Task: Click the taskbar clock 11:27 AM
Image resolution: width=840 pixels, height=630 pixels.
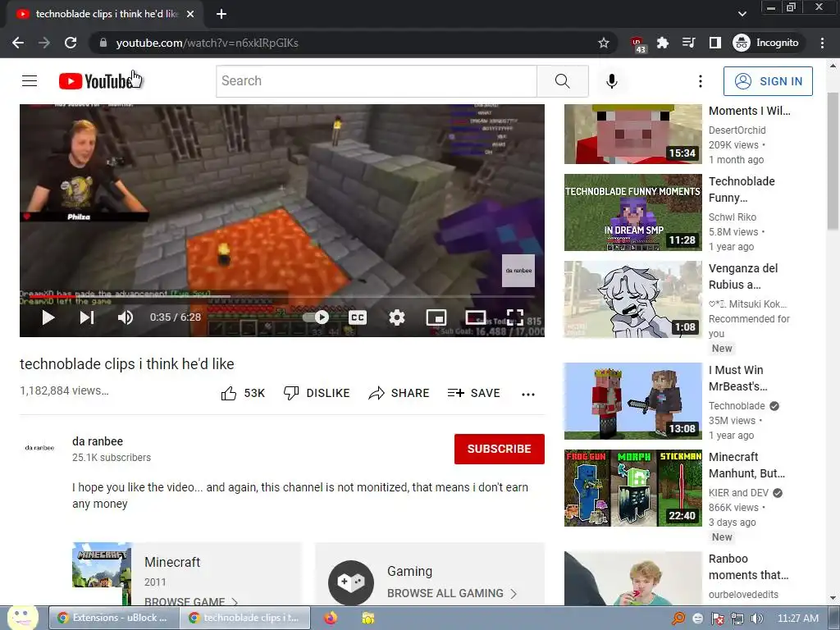Action: 797,619
